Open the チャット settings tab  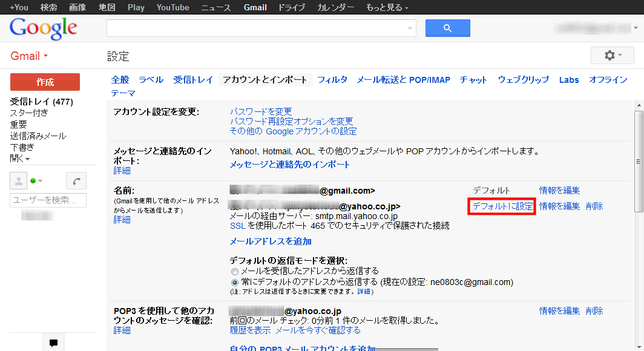473,80
